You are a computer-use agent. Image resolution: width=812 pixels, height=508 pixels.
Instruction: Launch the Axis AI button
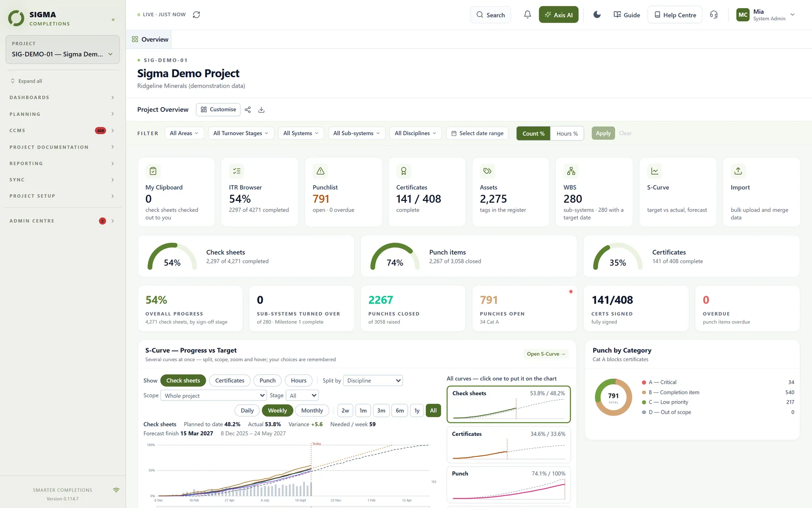(x=558, y=15)
